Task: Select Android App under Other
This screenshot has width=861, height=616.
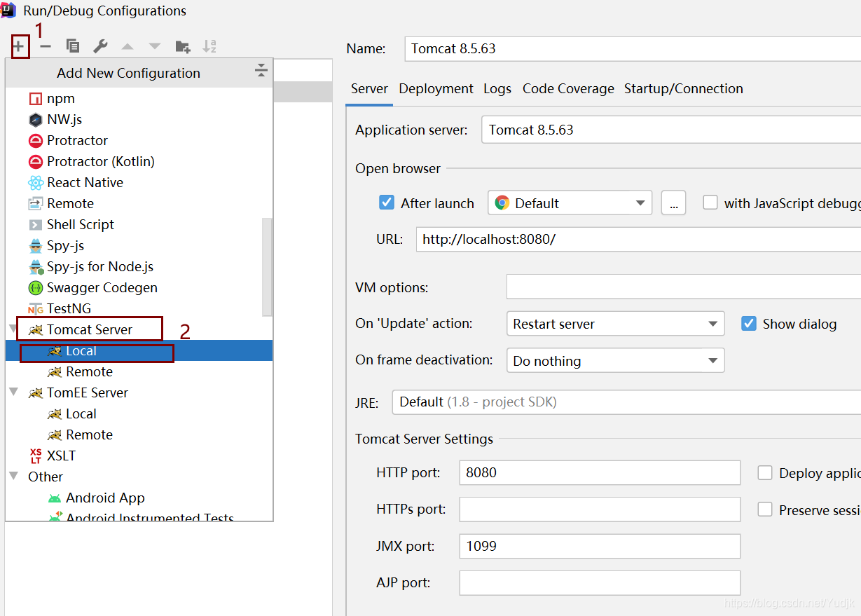Action: (139, 498)
